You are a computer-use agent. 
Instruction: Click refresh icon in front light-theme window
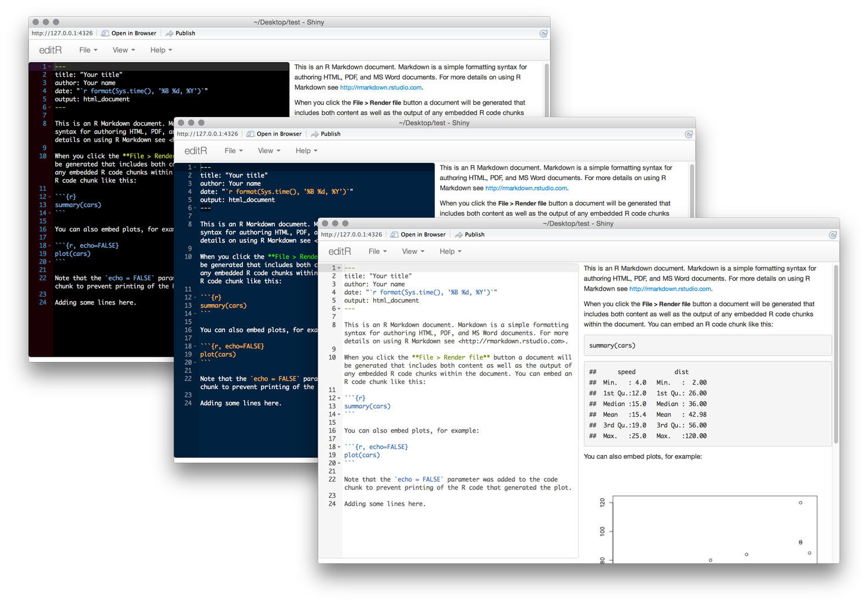click(833, 235)
